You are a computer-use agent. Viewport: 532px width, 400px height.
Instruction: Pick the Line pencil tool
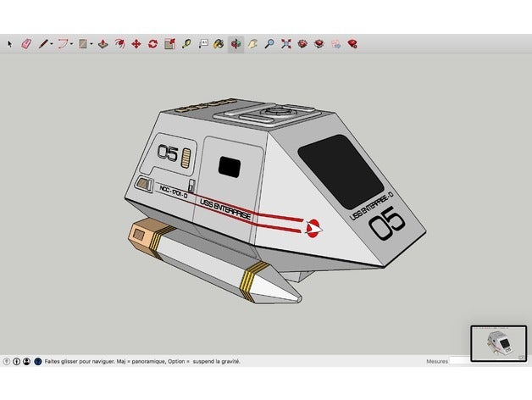[43, 44]
